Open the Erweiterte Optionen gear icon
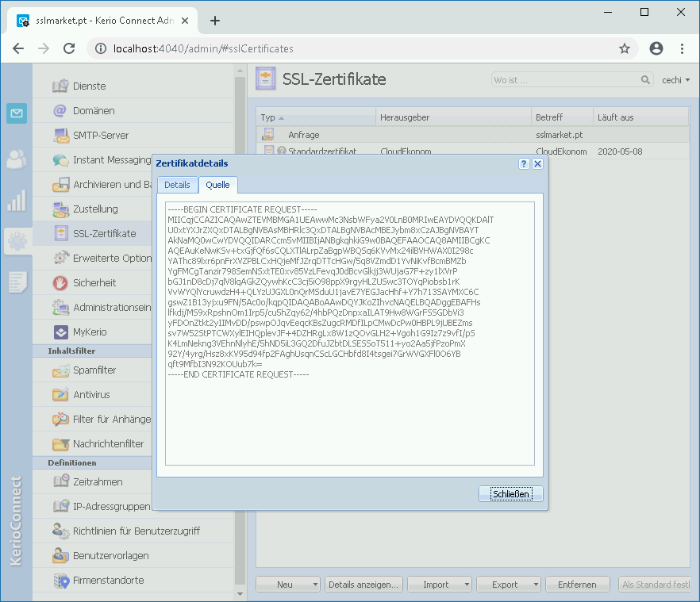This screenshot has height=602, width=700. pos(60,258)
